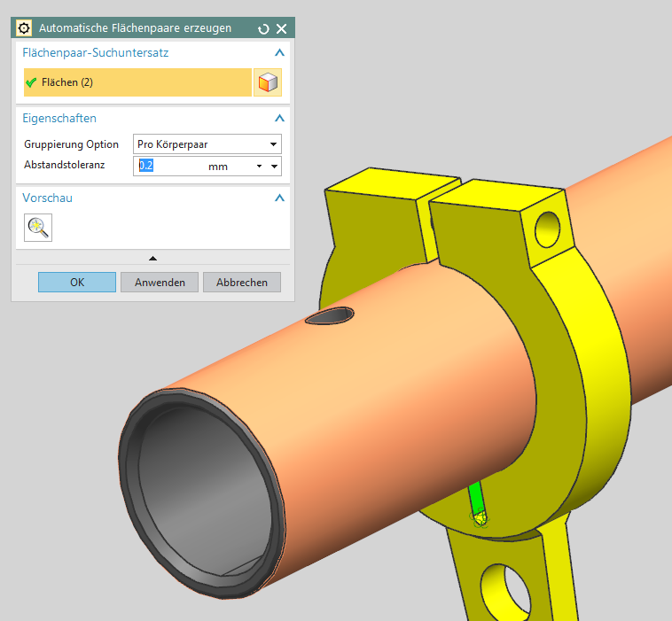Click the Vorschau heading text
This screenshot has height=621, width=672.
(x=48, y=198)
